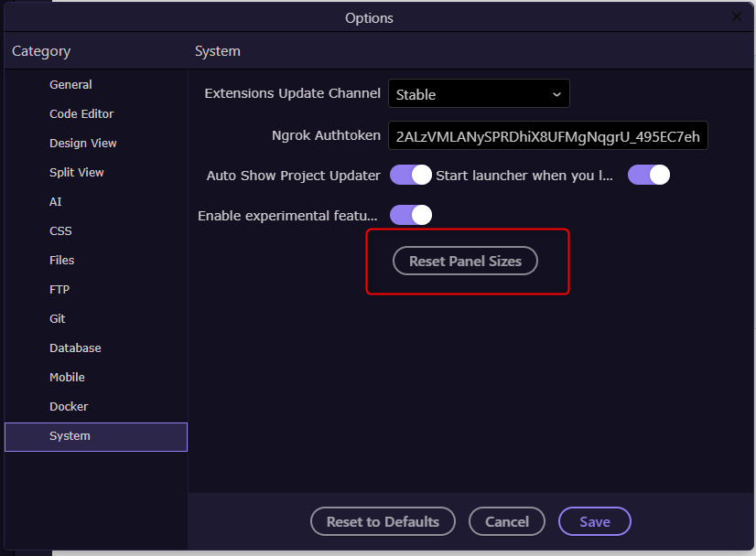Disable Enable experimental features switch
Screen dimensions: 756x556
coord(411,215)
